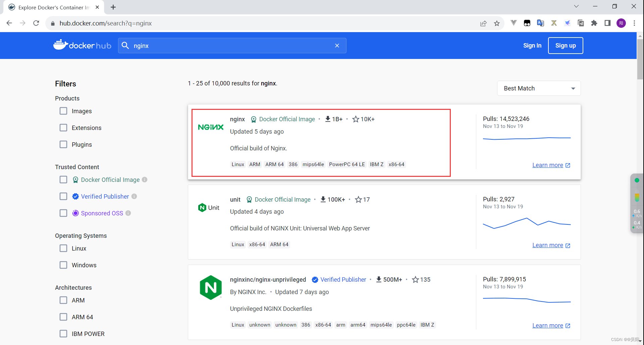Click Docker Official Image badge on nginx result
Image resolution: width=644 pixels, height=345 pixels.
pos(283,119)
